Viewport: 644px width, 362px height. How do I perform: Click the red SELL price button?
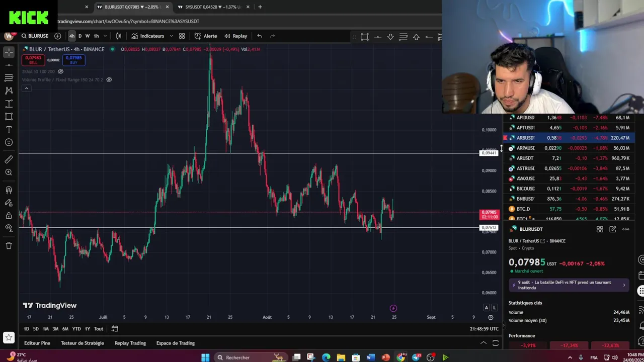click(33, 60)
